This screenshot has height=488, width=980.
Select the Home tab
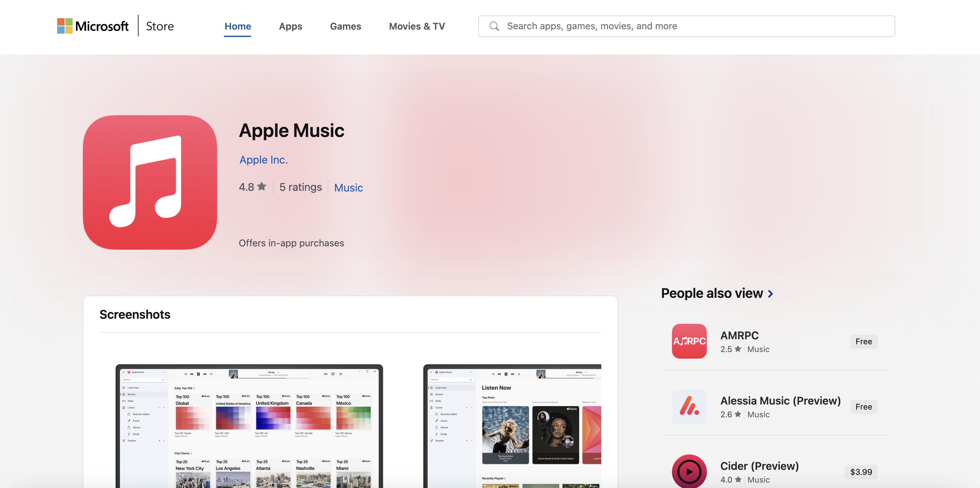238,26
